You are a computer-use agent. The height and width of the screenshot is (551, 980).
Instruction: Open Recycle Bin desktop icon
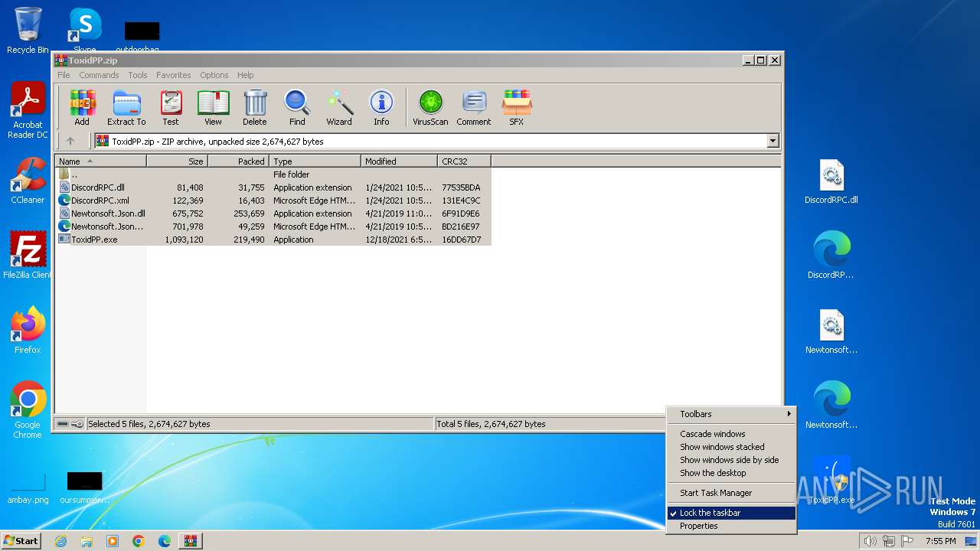28,31
